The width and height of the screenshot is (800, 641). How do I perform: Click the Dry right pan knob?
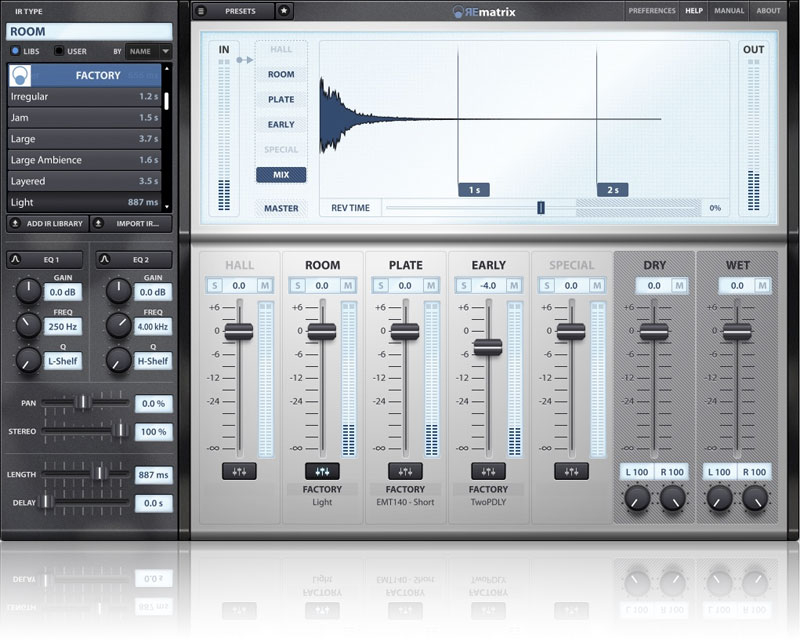coord(672,498)
